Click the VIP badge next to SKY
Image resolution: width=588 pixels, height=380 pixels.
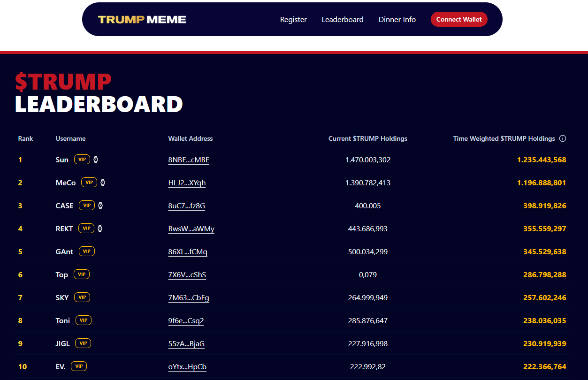pos(82,297)
